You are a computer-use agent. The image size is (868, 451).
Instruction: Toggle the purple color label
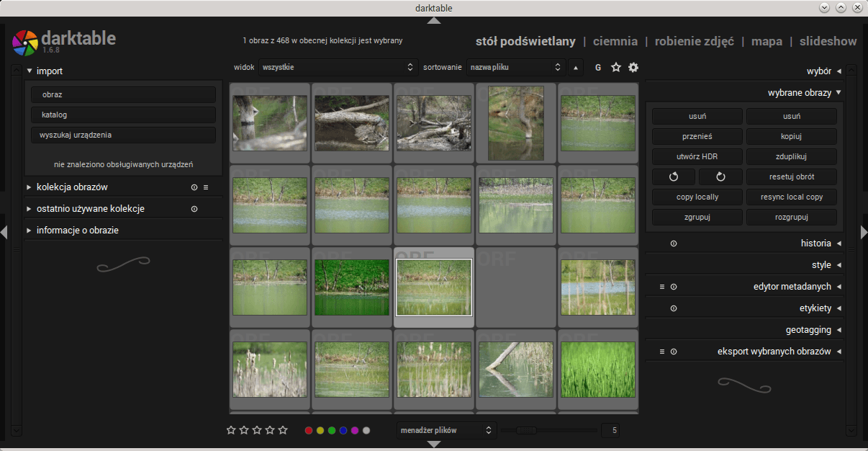click(x=355, y=430)
